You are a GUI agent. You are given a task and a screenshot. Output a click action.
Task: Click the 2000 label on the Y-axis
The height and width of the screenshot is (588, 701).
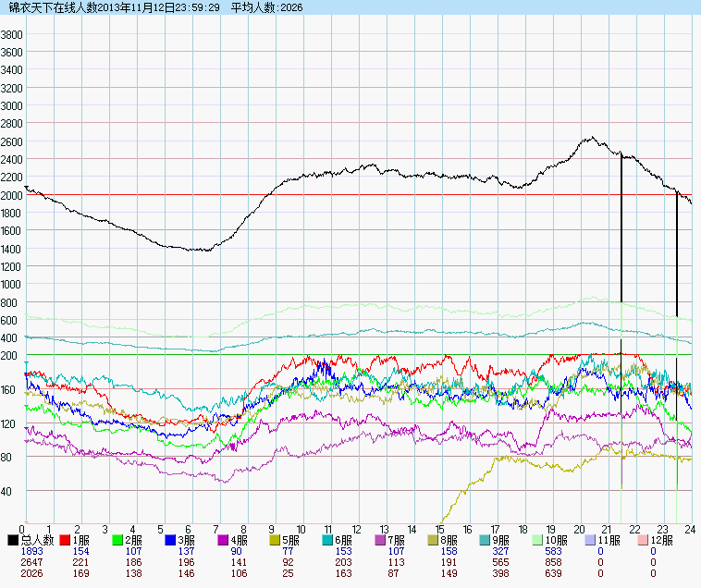[12, 195]
